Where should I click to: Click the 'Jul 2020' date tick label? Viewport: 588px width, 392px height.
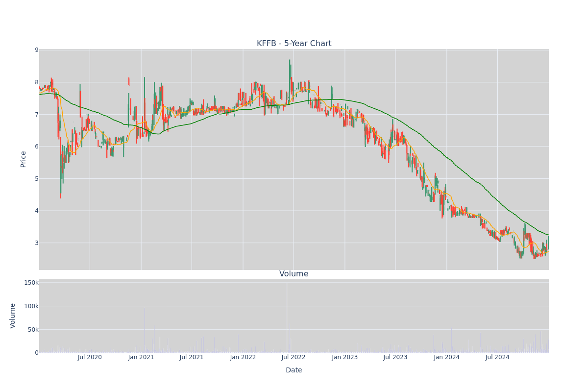point(90,357)
